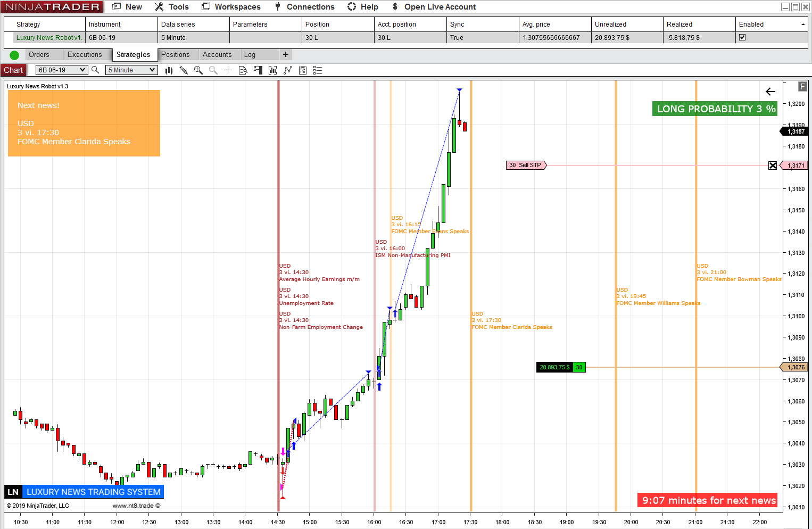Click the F button at chart top-right

click(802, 86)
